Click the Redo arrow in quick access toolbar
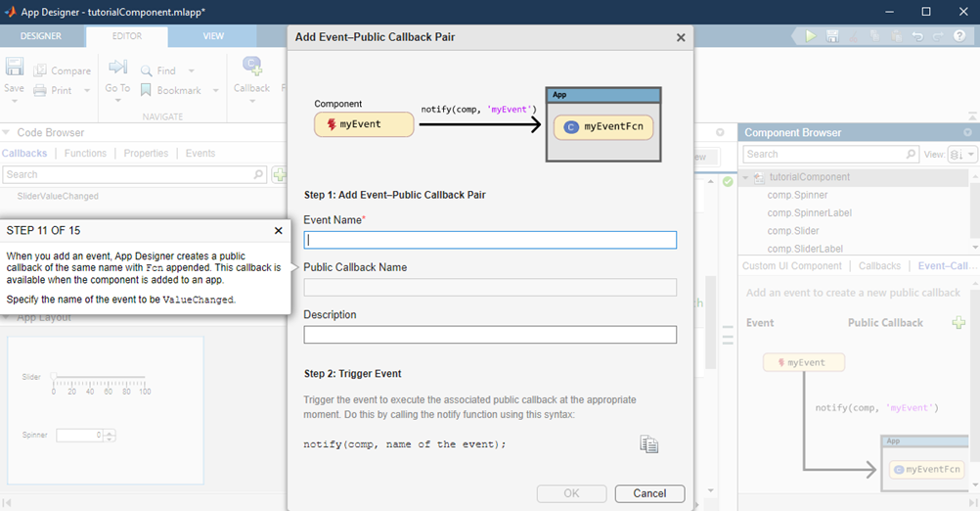This screenshot has width=980, height=511. pos(938,36)
